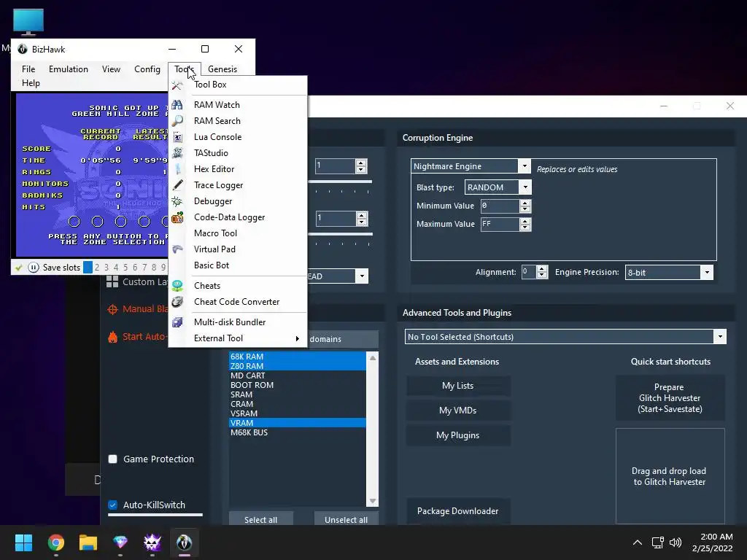Click the purple spiky RTC taskbar icon

tap(152, 542)
